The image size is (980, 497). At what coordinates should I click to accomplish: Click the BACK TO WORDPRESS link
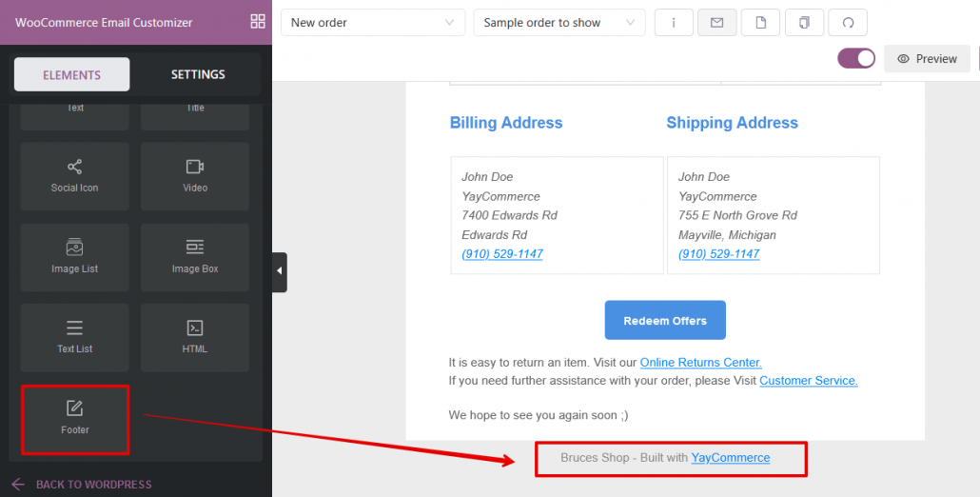tap(81, 485)
